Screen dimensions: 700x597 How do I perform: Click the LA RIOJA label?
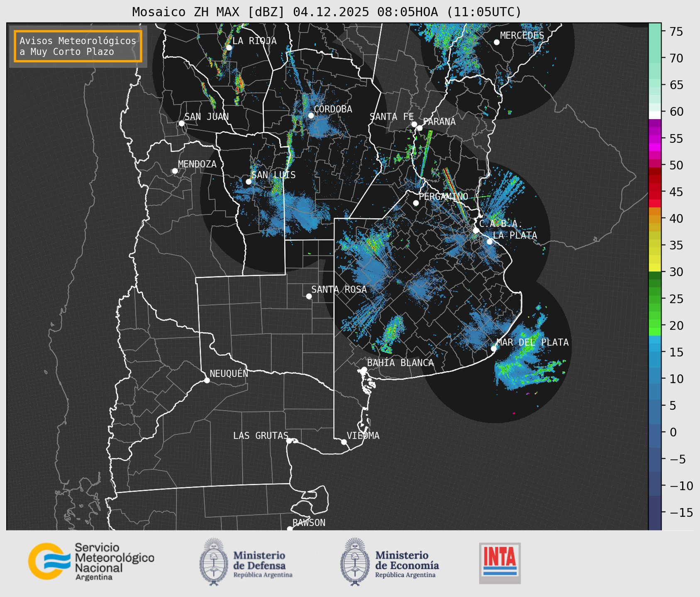pyautogui.click(x=254, y=41)
